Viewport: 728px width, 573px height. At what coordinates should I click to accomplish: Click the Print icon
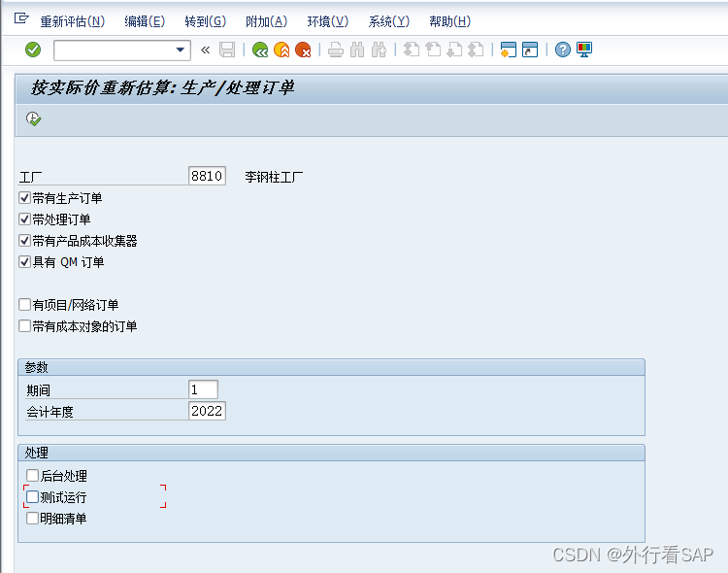336,50
